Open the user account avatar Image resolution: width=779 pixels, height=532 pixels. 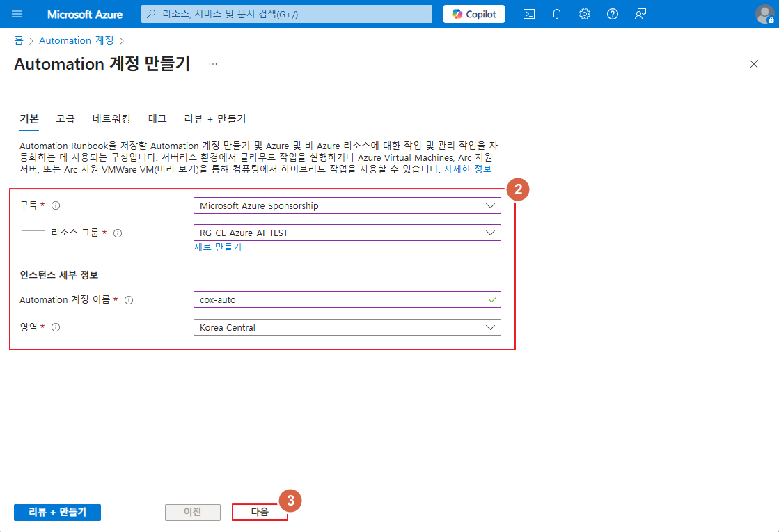(764, 14)
